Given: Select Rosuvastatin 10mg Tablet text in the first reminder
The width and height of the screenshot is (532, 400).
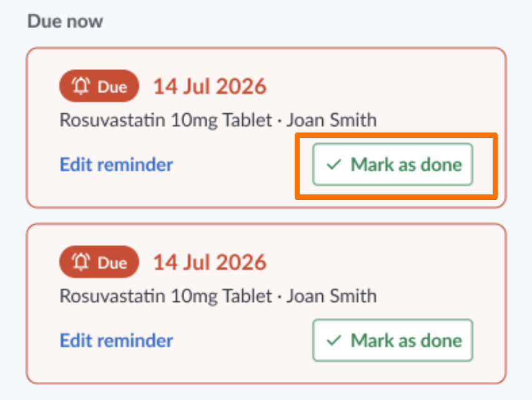Looking at the screenshot, I should (166, 120).
